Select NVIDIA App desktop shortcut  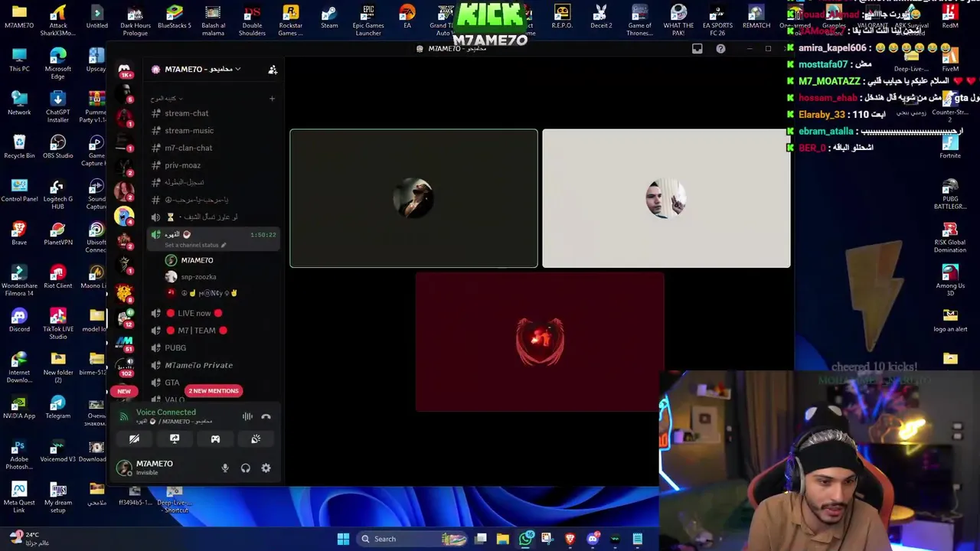(19, 408)
